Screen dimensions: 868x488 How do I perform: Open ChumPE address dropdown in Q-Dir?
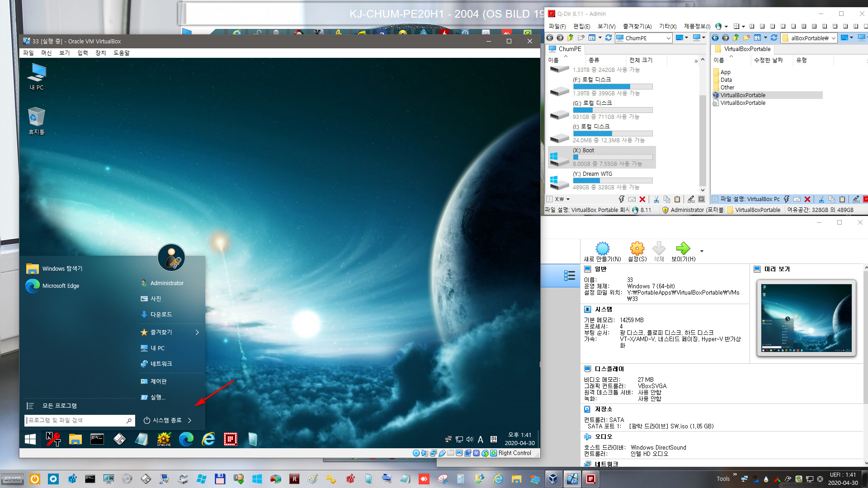point(668,38)
